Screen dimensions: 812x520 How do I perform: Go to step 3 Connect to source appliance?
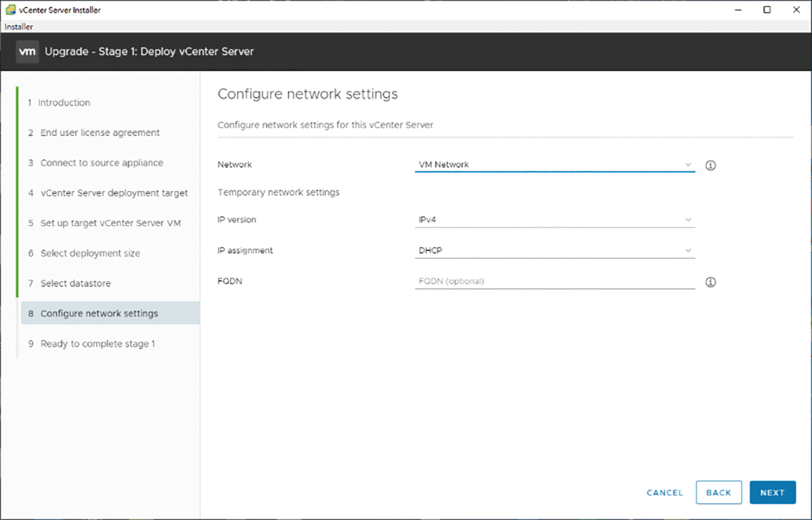(96, 163)
